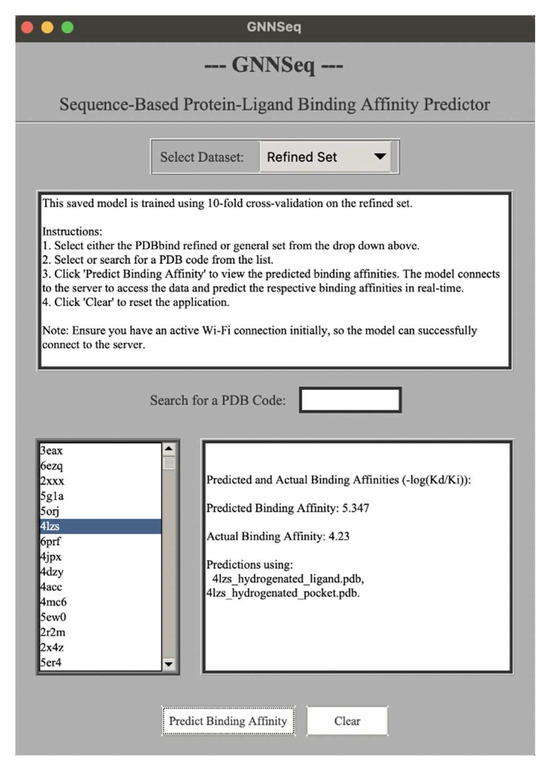This screenshot has width=550, height=772.
Task: Click the PDB list scrollbar down arrow
Action: tap(169, 664)
